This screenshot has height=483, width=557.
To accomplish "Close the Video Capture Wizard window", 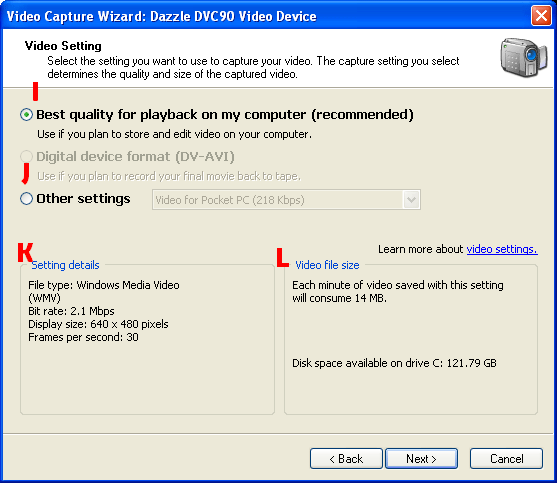I will (541, 16).
